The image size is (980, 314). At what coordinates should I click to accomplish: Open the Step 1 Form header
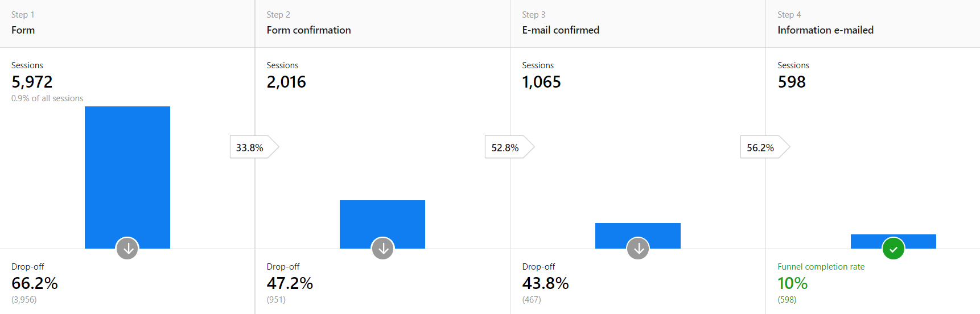(23, 30)
